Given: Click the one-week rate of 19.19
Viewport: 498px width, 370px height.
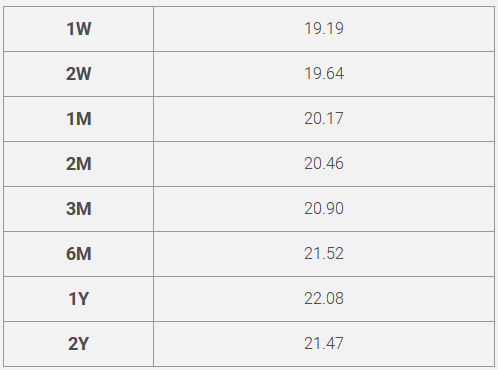Looking at the screenshot, I should click(324, 28).
